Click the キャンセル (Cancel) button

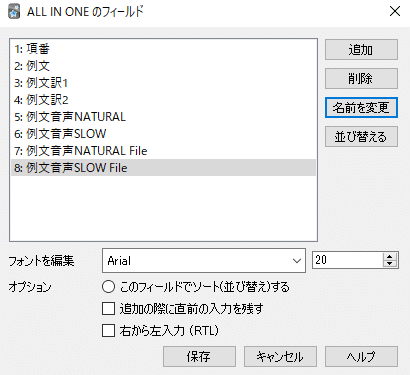point(280,356)
